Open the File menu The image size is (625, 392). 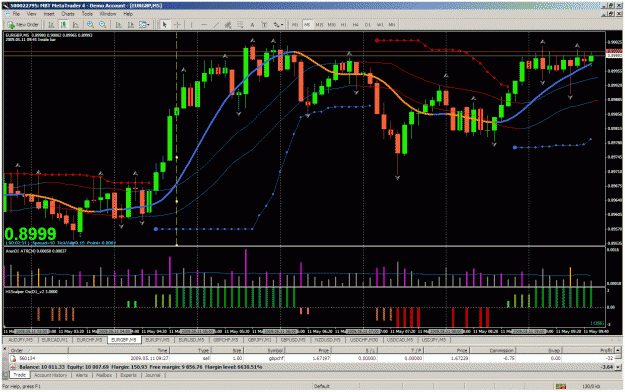(16, 14)
